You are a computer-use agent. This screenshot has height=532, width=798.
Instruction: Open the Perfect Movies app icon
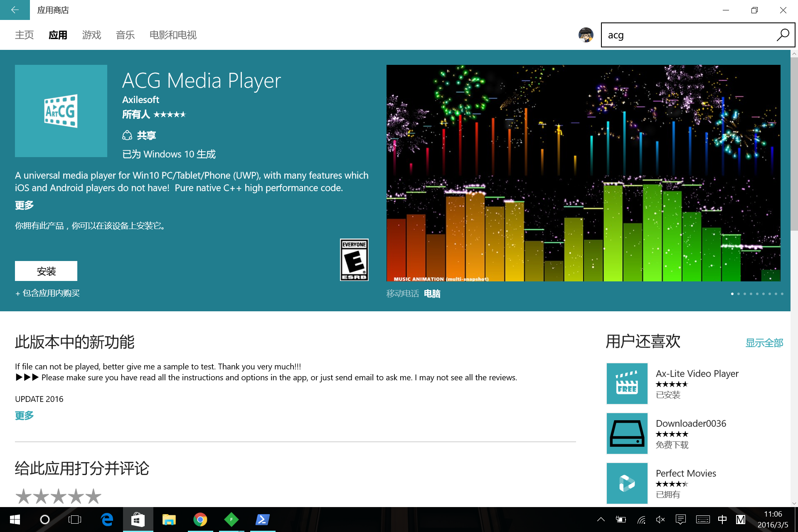point(627,483)
